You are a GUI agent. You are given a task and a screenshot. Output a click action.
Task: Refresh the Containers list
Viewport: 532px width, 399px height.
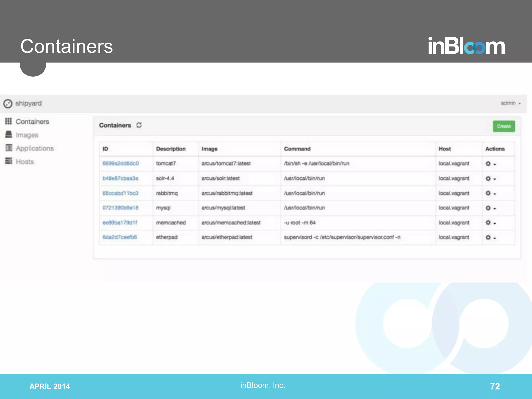(139, 125)
